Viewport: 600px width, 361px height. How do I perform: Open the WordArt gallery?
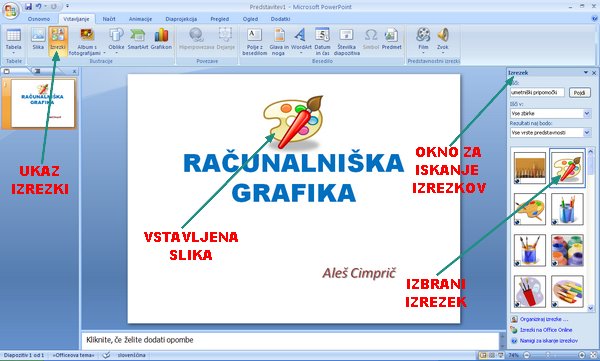pos(301,40)
